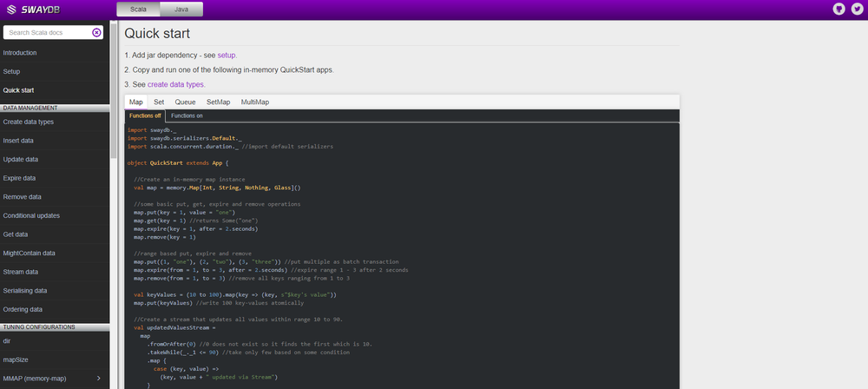Screen dimensions: 868x389
Task: Click the 'val updatedValuesStream =' line
Action: (x=174, y=327)
